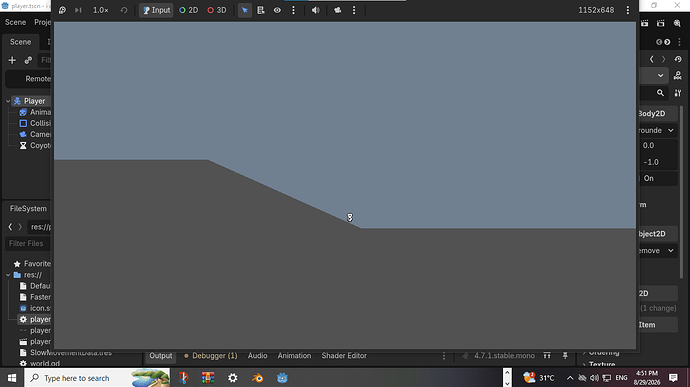This screenshot has width=690, height=387.
Task: Open the Output bottom panel tab
Action: click(x=161, y=356)
